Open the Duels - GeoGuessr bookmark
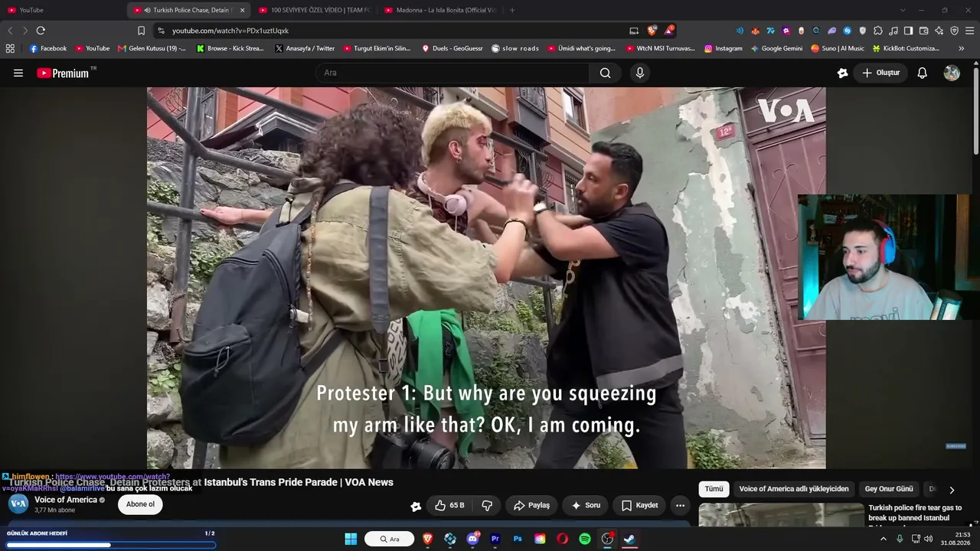980x551 pixels. tap(452, 48)
